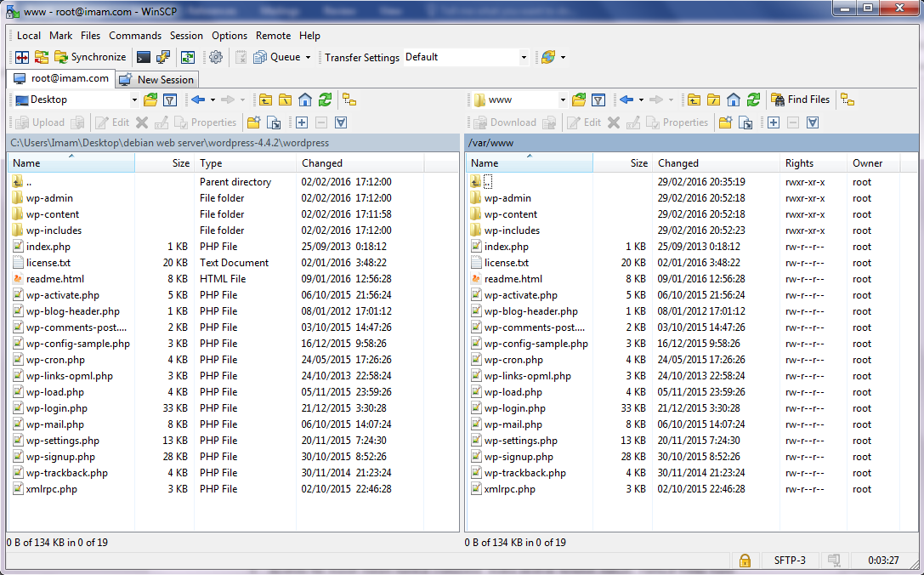Toggle the remote directory tree icon
Screen dimensions: 924x575
coord(848,100)
